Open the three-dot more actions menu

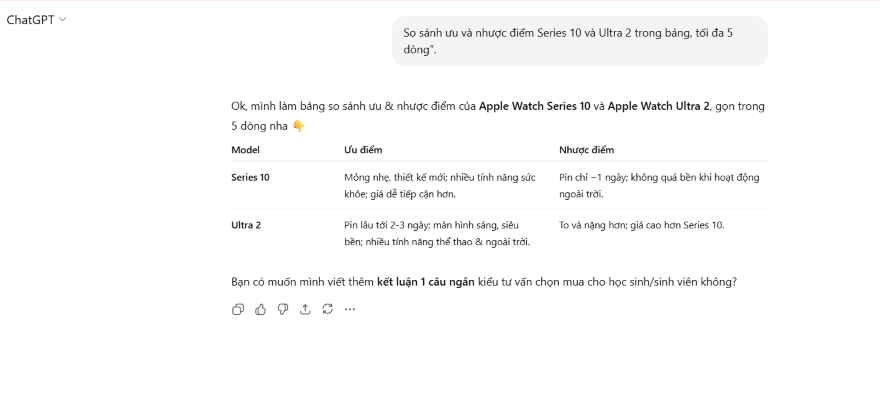point(350,309)
